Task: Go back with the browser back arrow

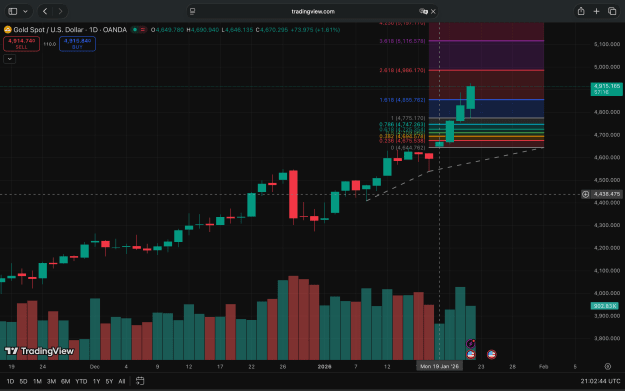Action: click(45, 11)
